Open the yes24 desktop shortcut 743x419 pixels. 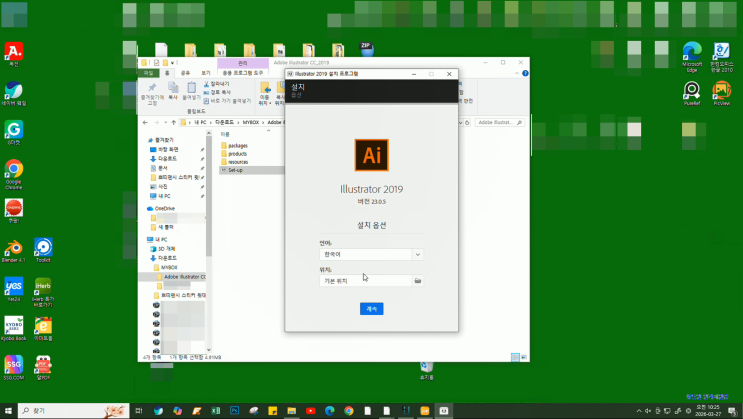(14, 289)
